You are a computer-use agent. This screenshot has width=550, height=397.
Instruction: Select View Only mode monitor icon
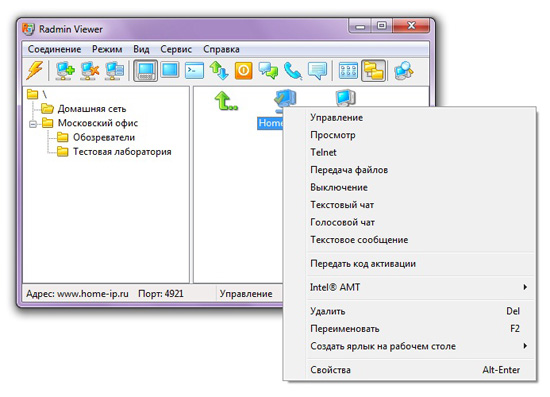point(170,70)
